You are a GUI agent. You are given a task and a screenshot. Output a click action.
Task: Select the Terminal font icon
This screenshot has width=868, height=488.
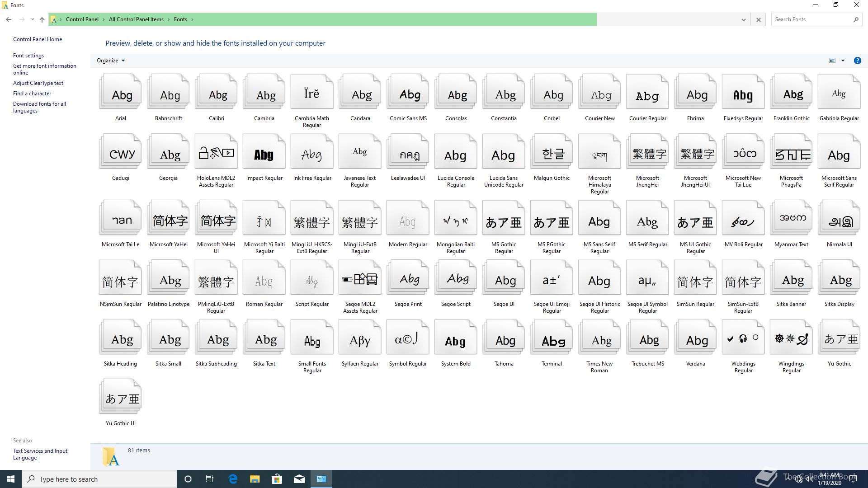pyautogui.click(x=552, y=338)
